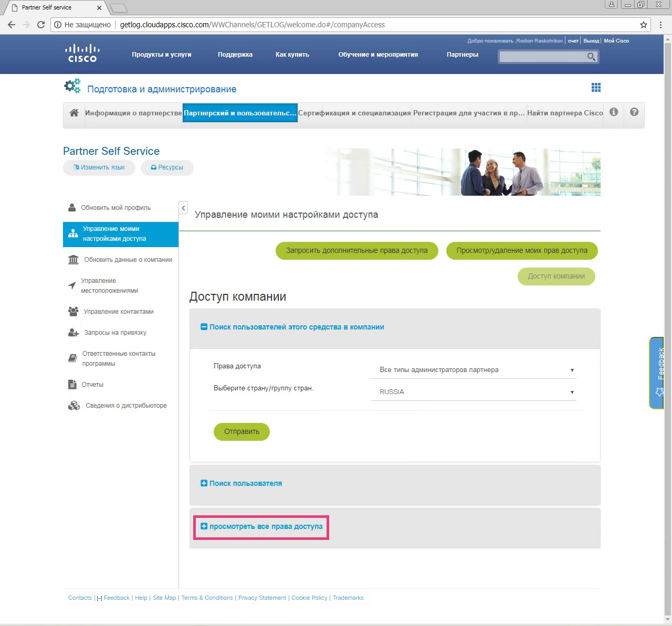The width and height of the screenshot is (672, 626).
Task: Click Partner Self Service heading
Action: tap(111, 151)
